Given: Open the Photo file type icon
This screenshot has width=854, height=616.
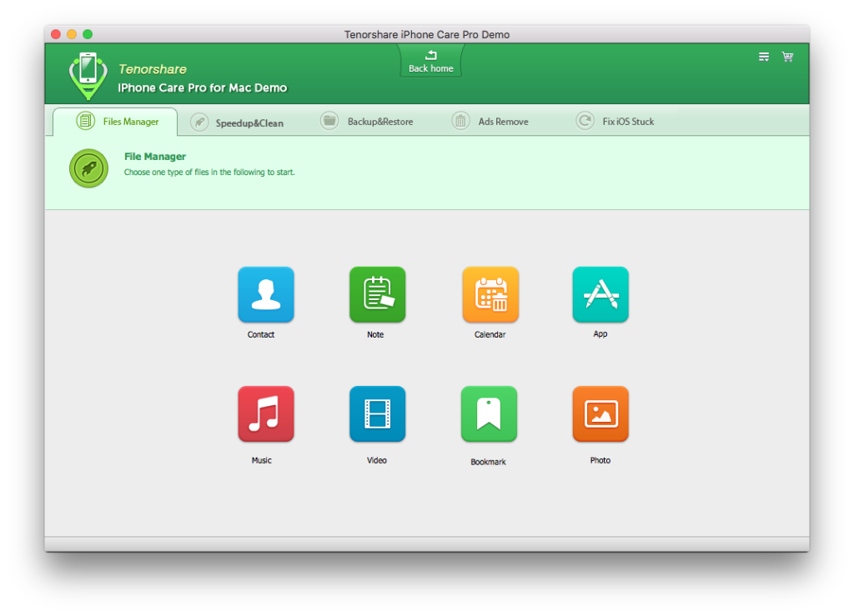Looking at the screenshot, I should click(x=600, y=414).
